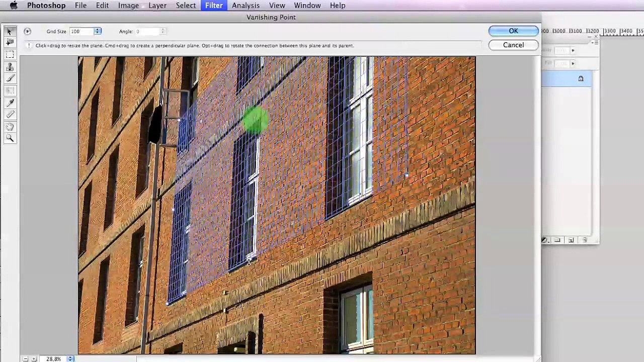Click create new layer icon in Layers panel

click(x=571, y=240)
